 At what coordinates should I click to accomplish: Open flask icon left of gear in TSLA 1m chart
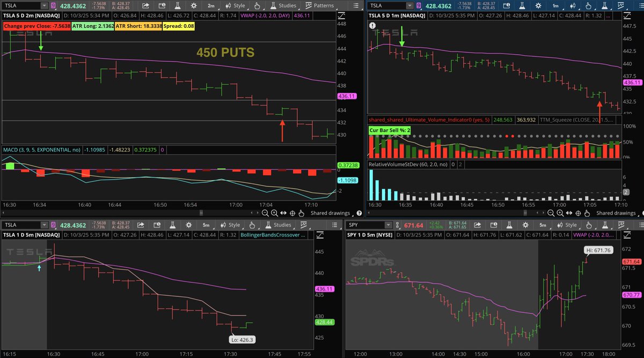(522, 5)
